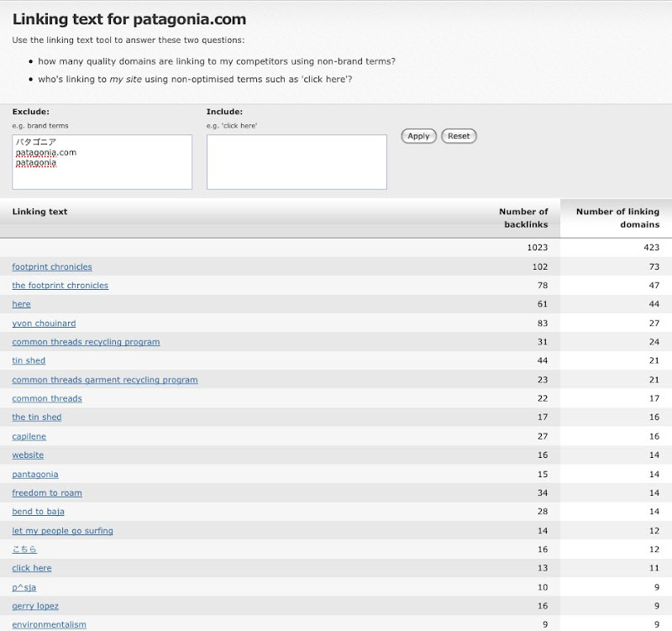Click the 'bend to baja' link
This screenshot has height=631, width=672.
38,512
